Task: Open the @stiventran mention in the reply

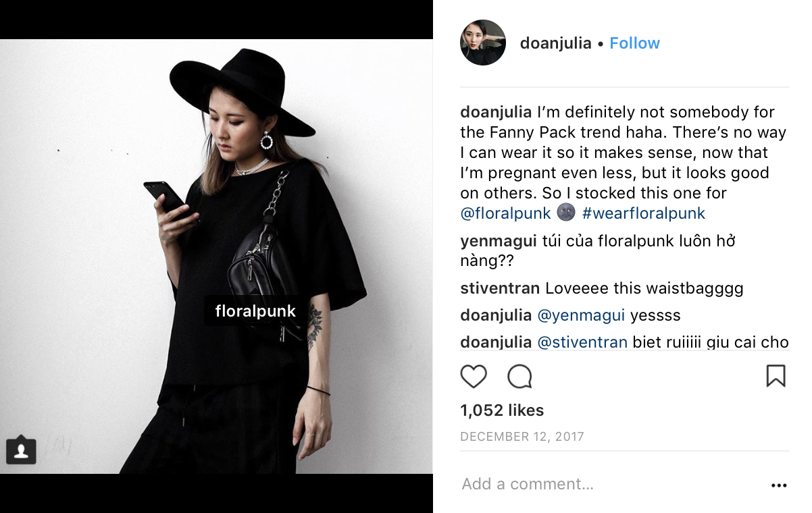Action: pyautogui.click(x=582, y=342)
